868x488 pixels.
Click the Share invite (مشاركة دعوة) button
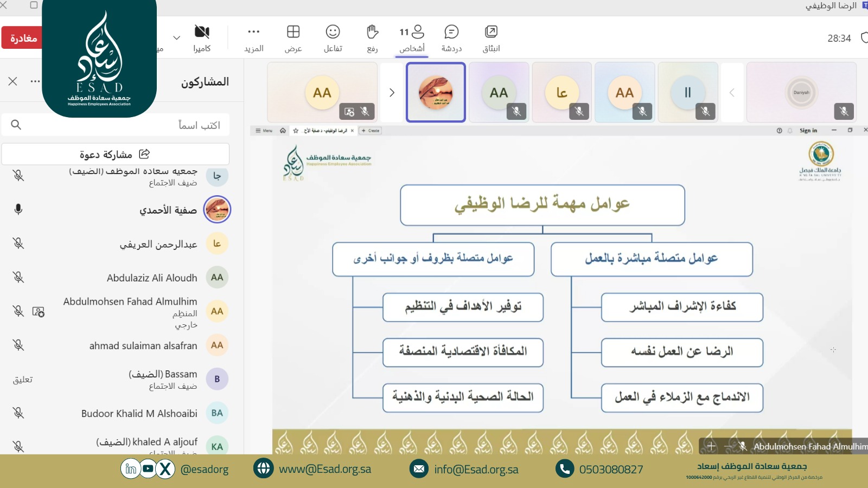tap(115, 155)
